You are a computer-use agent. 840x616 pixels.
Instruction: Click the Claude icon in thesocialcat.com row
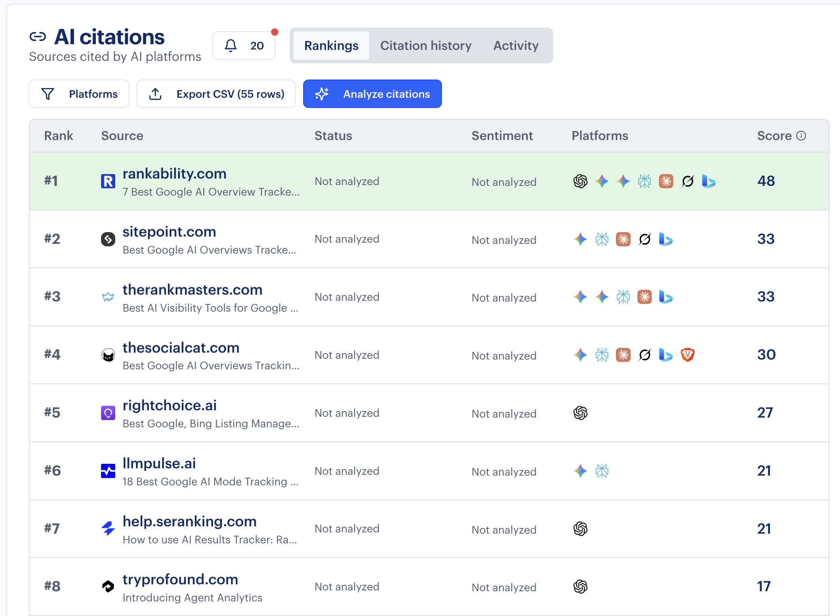pyautogui.click(x=623, y=355)
